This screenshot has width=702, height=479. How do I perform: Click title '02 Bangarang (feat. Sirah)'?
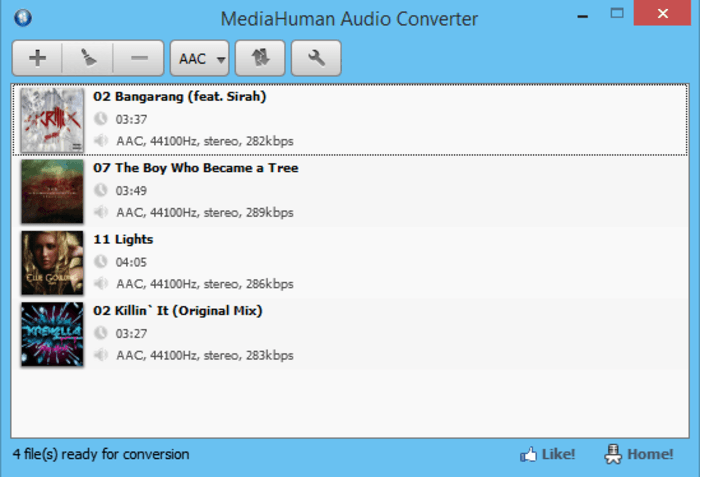click(x=180, y=97)
